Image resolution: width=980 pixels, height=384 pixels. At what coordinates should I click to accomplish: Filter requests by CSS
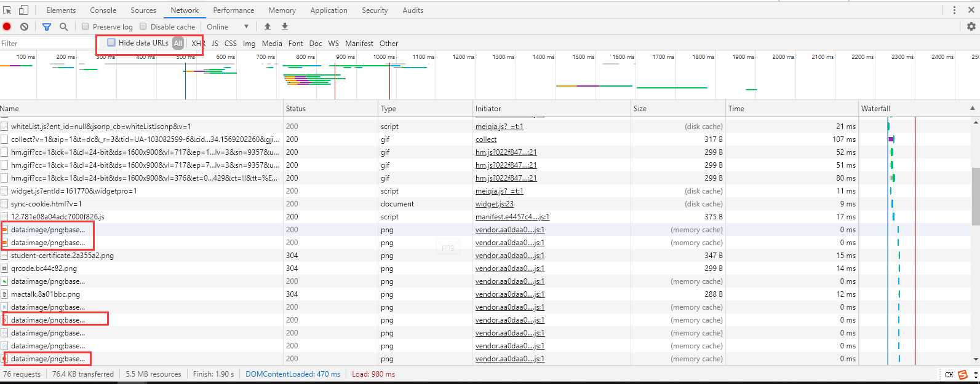coord(231,43)
